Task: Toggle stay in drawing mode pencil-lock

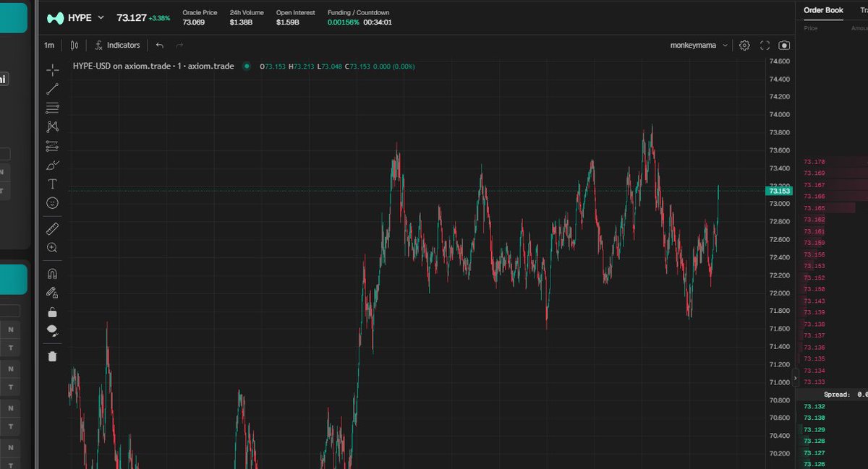Action: tap(52, 293)
